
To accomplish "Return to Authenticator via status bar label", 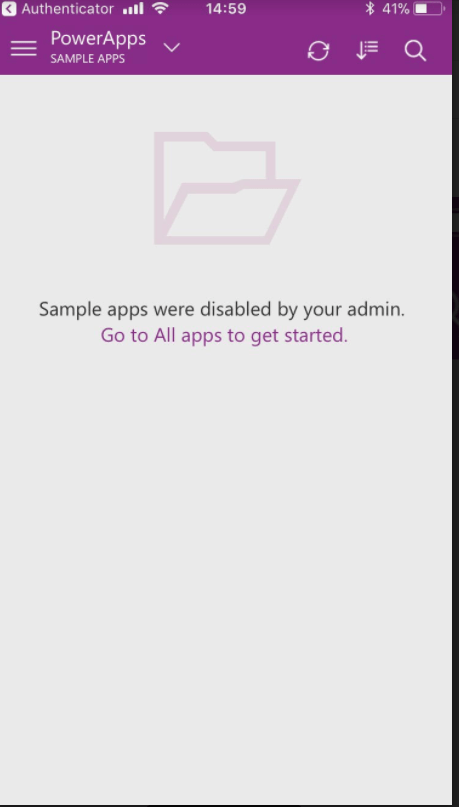I will pos(67,9).
